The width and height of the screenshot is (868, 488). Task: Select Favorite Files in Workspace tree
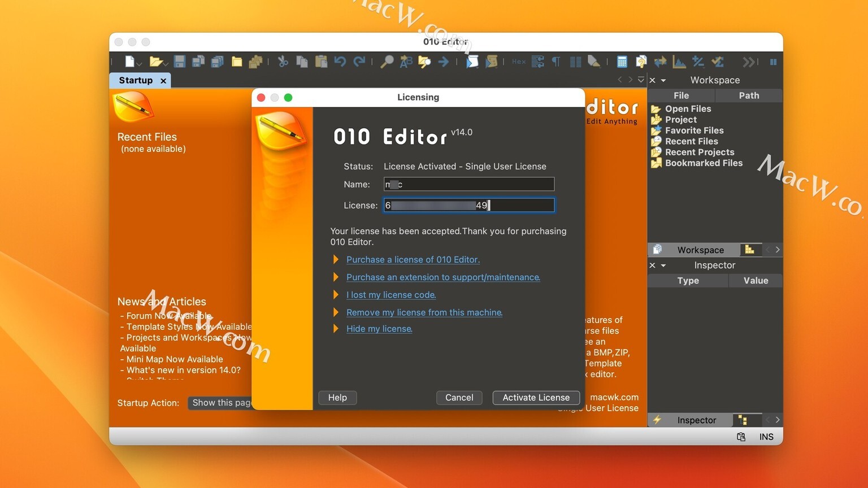pyautogui.click(x=694, y=130)
